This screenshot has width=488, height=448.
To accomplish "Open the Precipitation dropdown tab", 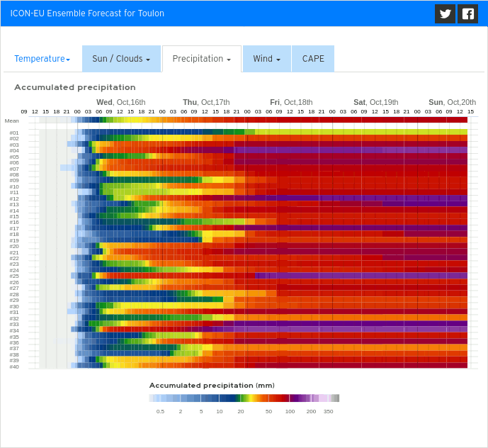I will click(x=202, y=59).
